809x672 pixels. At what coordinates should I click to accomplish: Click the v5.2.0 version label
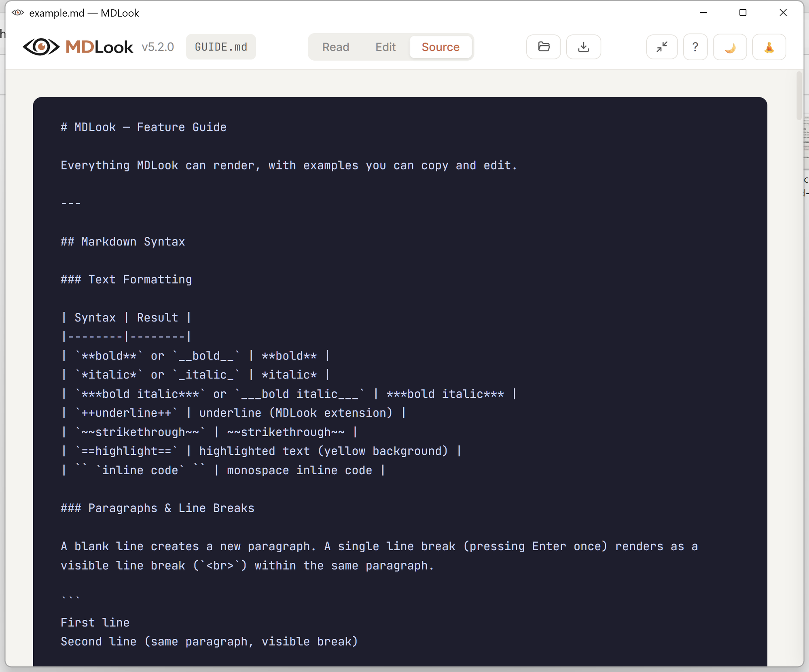[x=158, y=47]
